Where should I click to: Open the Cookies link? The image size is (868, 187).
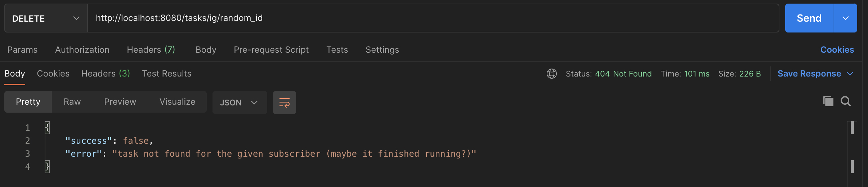[837, 50]
